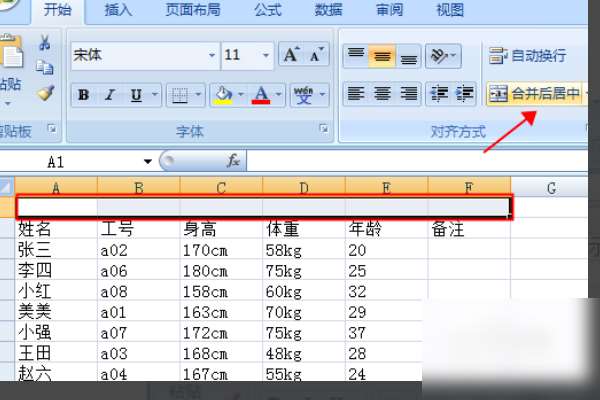Viewport: 600px width, 400px height.
Task: Click the decrease indent icon
Action: (x=439, y=93)
